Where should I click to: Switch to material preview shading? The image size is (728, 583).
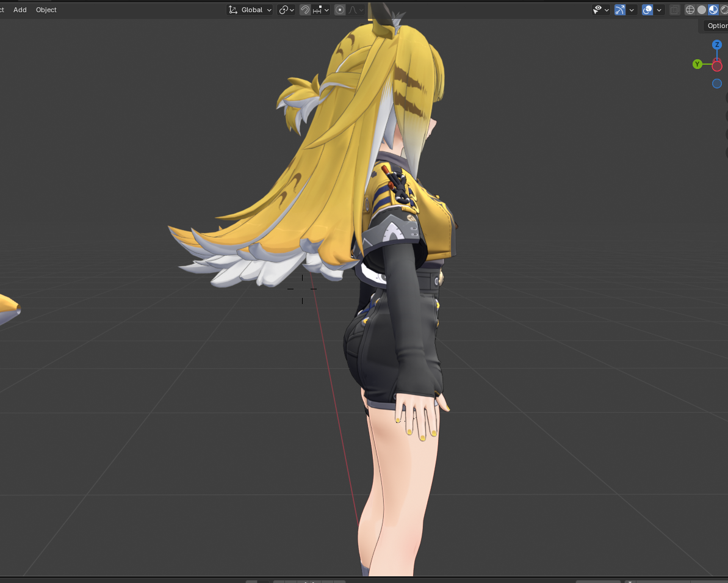click(713, 10)
